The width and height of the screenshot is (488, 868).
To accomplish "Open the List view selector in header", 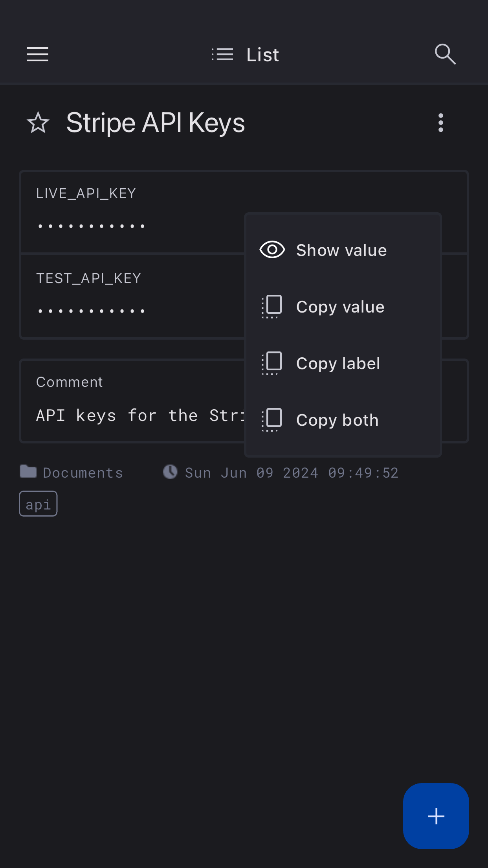I will pos(245,55).
